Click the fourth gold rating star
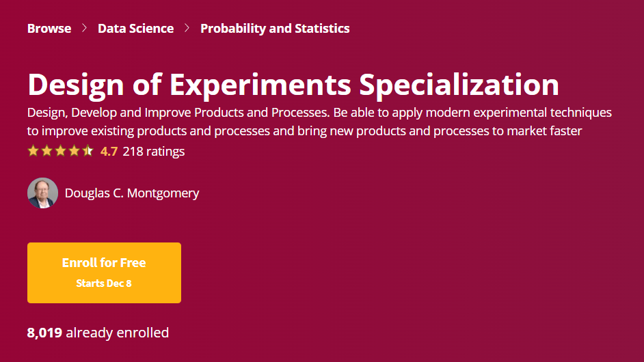Image resolution: width=644 pixels, height=362 pixels. (74, 151)
